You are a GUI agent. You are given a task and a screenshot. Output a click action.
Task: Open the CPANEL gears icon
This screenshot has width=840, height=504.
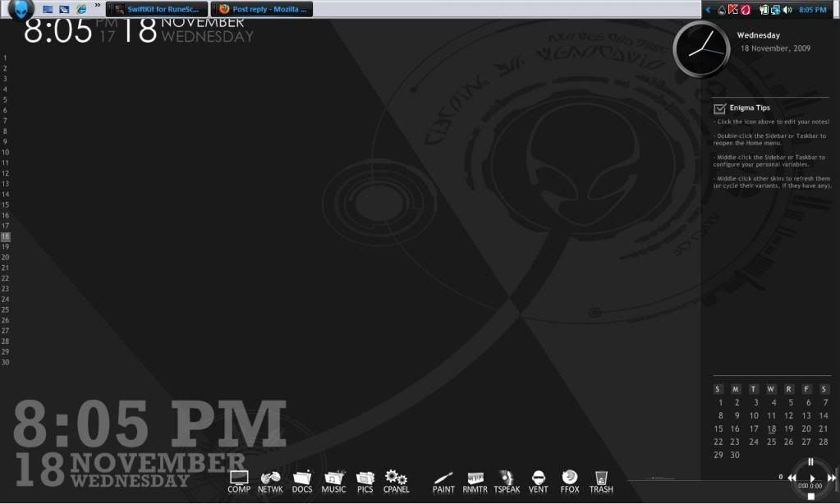coord(396,481)
